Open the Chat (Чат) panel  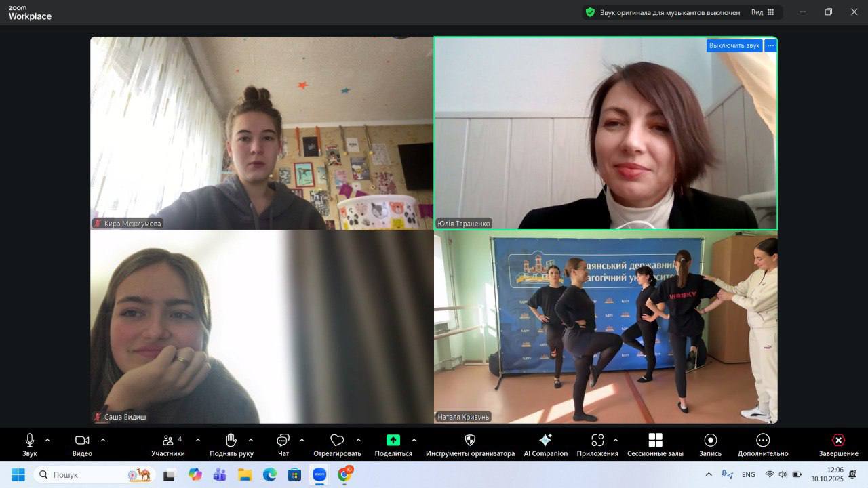[283, 445]
